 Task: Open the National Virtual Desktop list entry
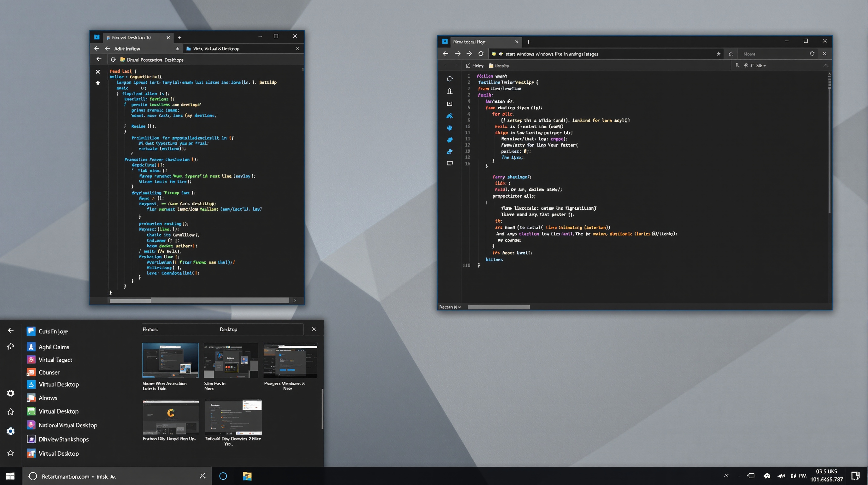tap(68, 425)
